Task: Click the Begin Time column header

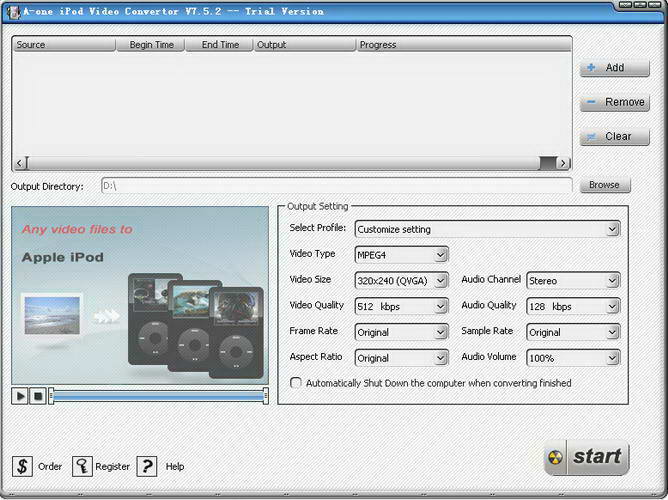Action: click(150, 45)
